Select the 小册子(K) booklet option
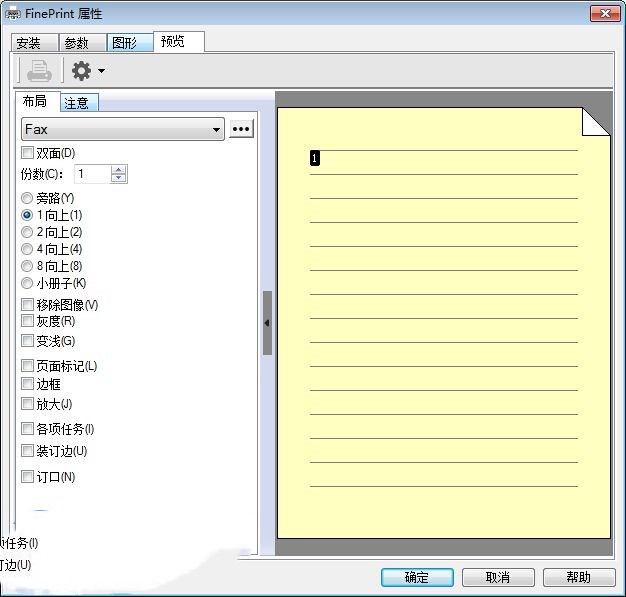Image resolution: width=626 pixels, height=597 pixels. [x=54, y=283]
